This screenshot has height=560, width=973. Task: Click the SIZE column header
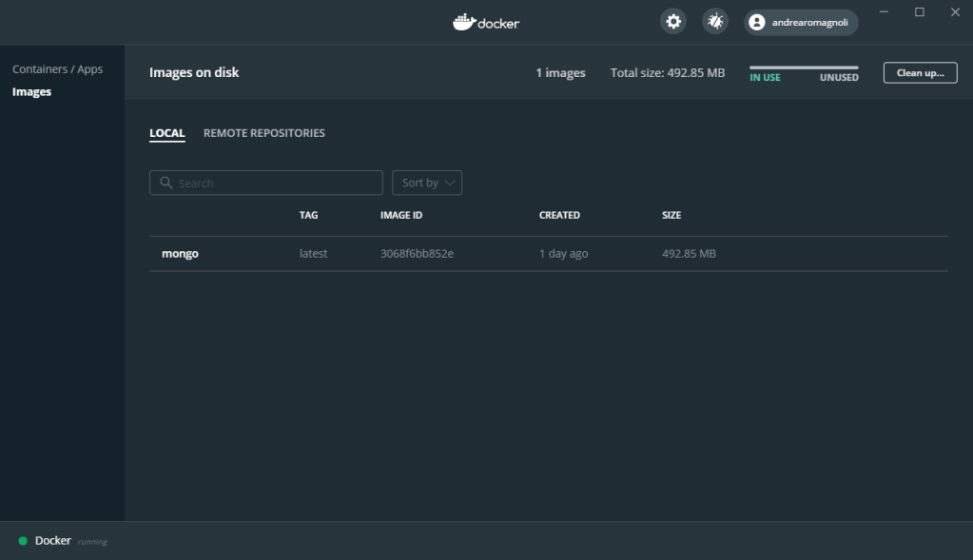pos(671,215)
